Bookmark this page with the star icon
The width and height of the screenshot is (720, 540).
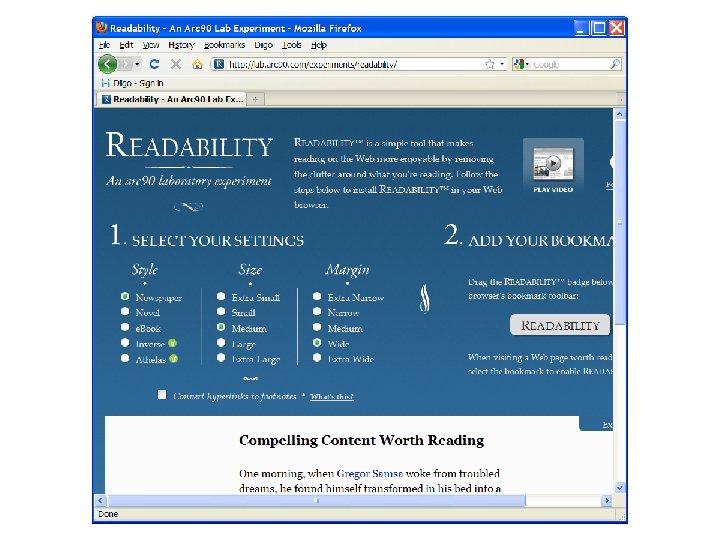click(x=490, y=64)
